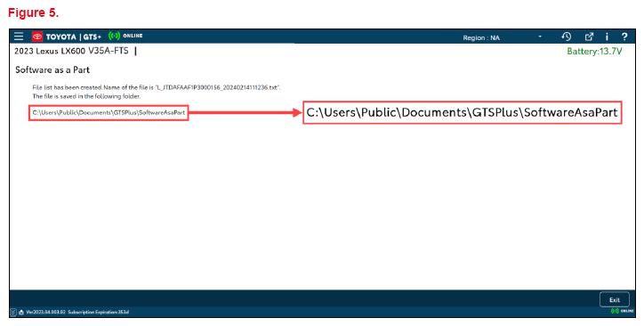The height and width of the screenshot is (326, 644).
Task: Open the information 'i' icon
Action: point(607,37)
